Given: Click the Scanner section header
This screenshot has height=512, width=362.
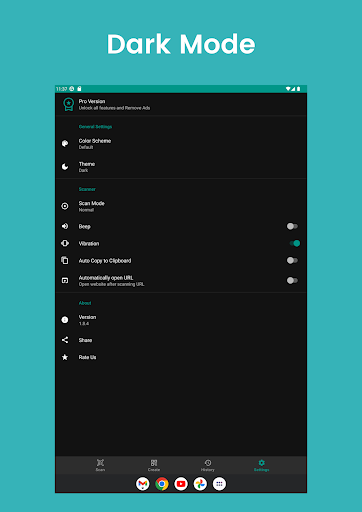Looking at the screenshot, I should coord(87,189).
